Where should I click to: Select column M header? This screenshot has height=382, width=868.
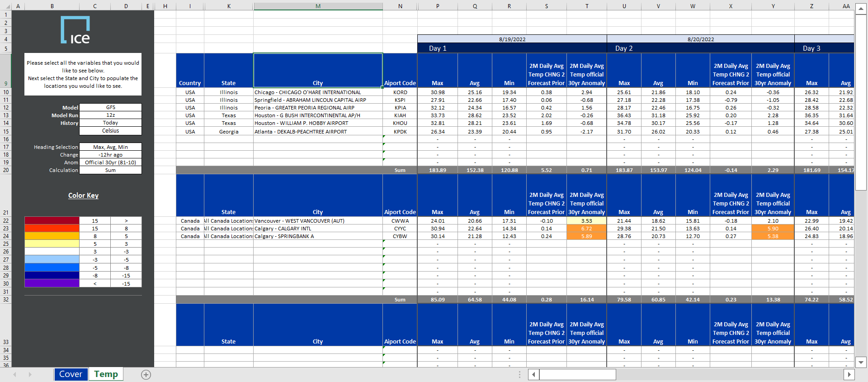318,6
